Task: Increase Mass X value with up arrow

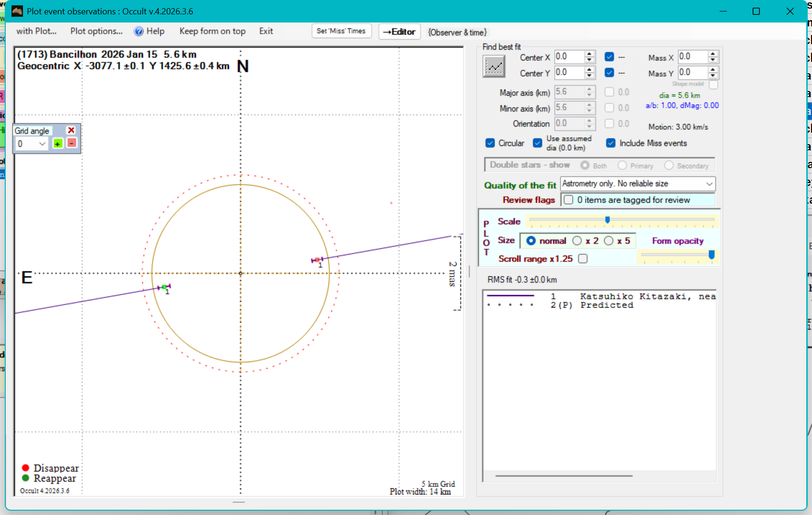Action: [713, 54]
